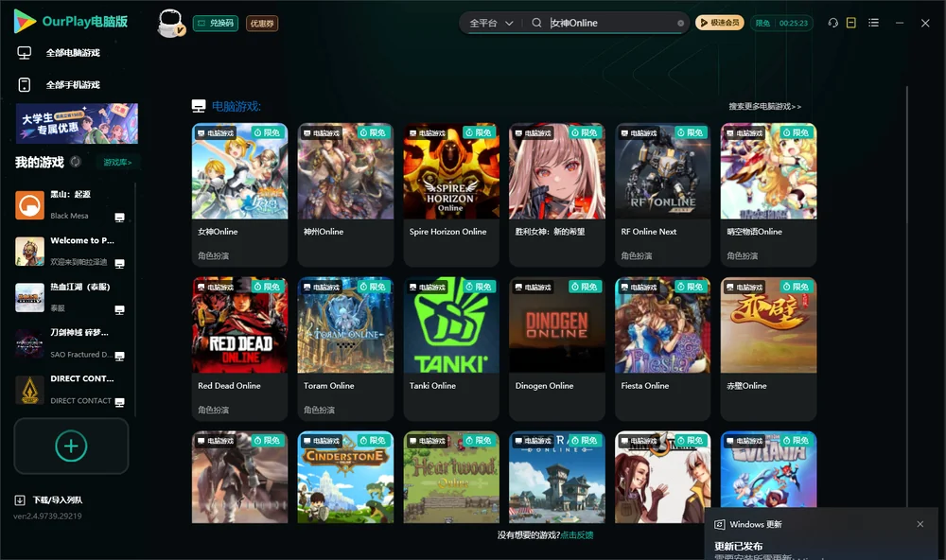
Task: Expand 游戏库> game library link
Action: [x=117, y=162]
